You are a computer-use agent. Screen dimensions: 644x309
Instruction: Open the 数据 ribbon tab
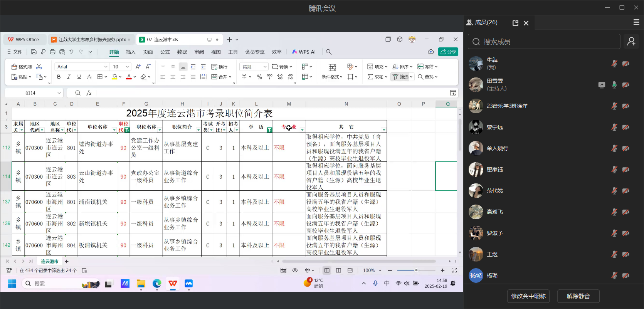tap(182, 52)
